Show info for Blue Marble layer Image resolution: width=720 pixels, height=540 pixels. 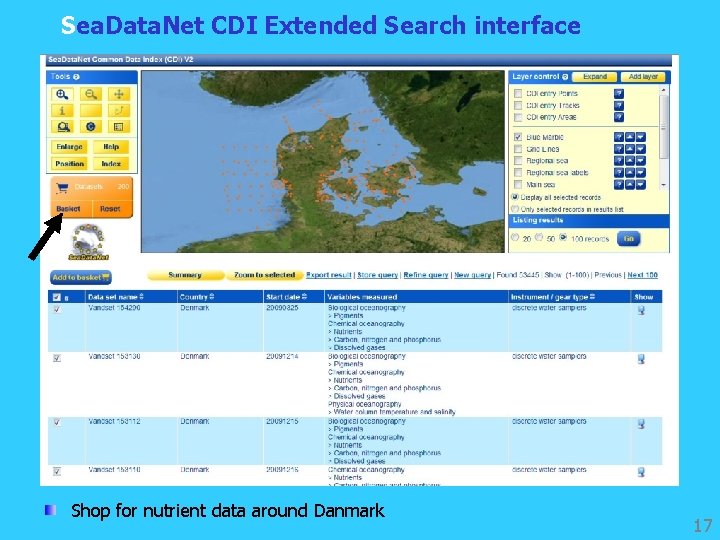619,137
